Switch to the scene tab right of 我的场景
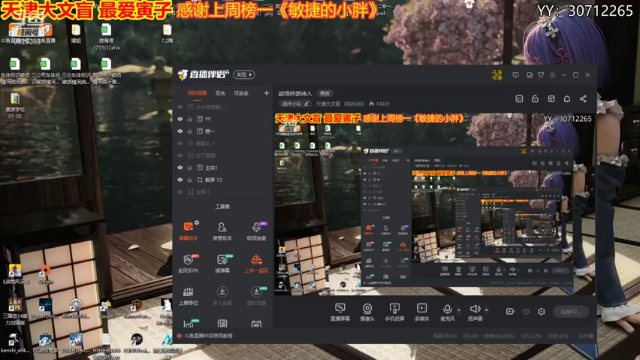Viewport: 640px width, 360px height. click(x=220, y=93)
